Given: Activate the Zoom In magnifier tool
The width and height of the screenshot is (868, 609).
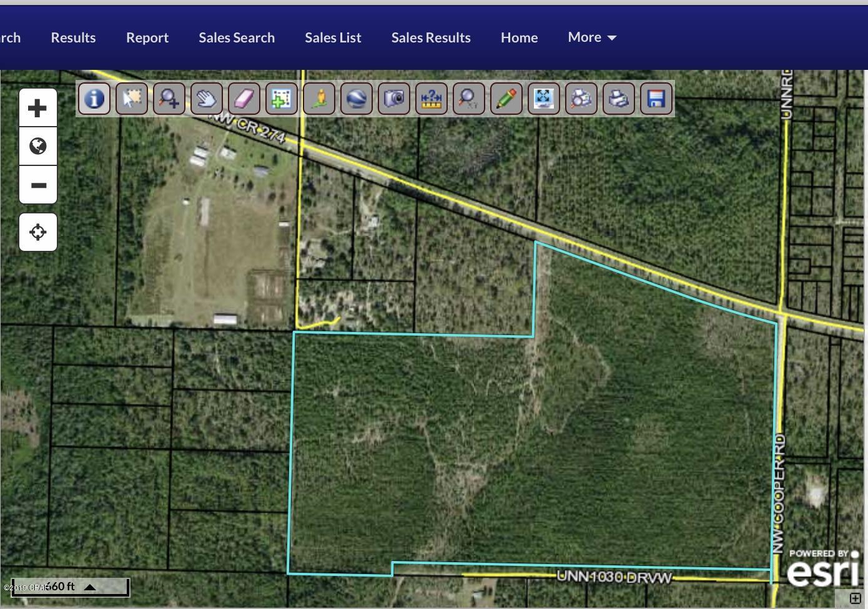Looking at the screenshot, I should tap(169, 99).
